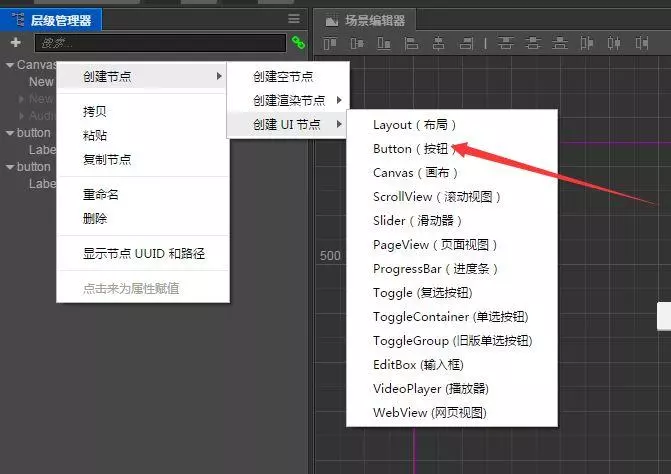The height and width of the screenshot is (474, 671).
Task: Click the distribute bottom edges icon
Action: 560,43
